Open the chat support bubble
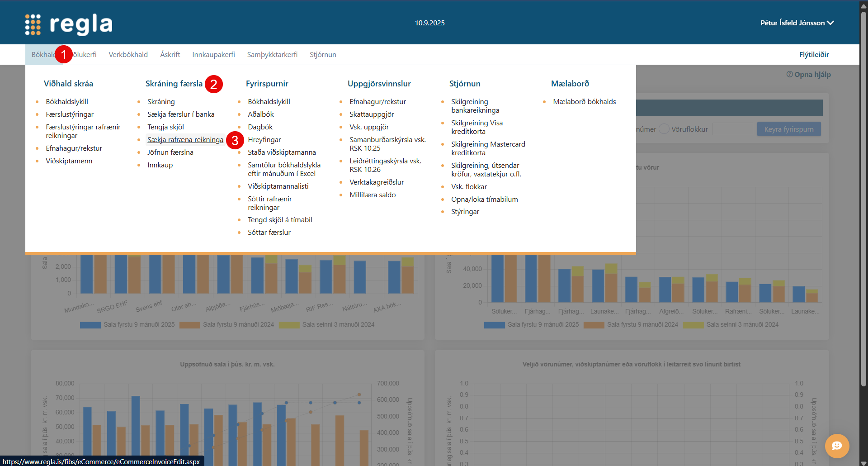This screenshot has width=868, height=466. pos(837,446)
